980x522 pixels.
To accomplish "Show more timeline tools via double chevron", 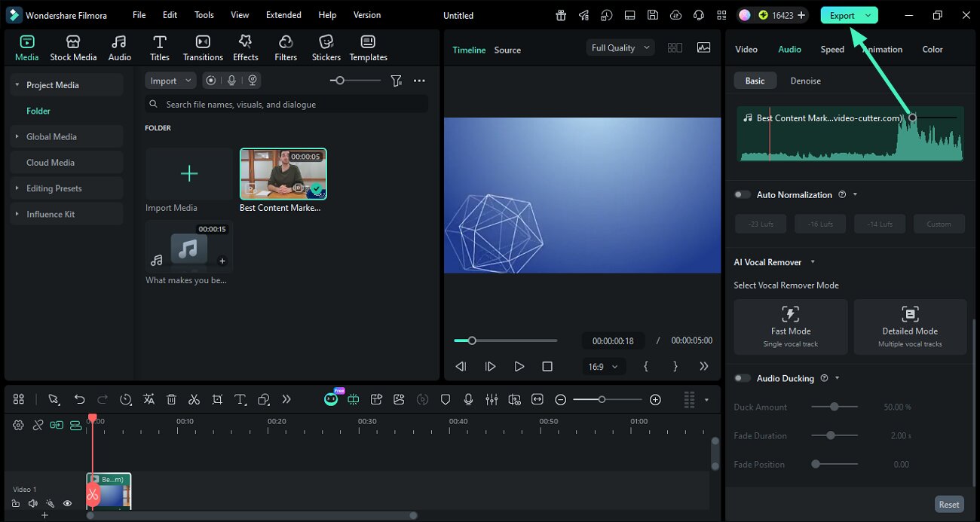I will pos(286,399).
